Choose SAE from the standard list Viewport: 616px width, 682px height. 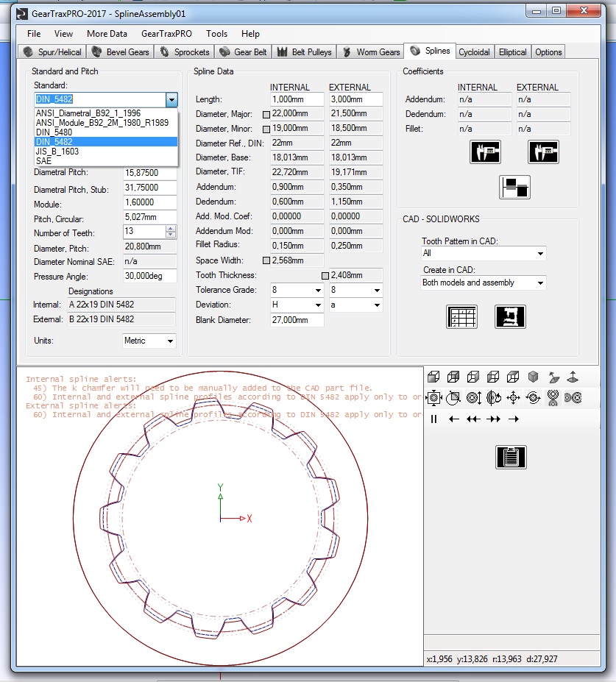point(106,161)
